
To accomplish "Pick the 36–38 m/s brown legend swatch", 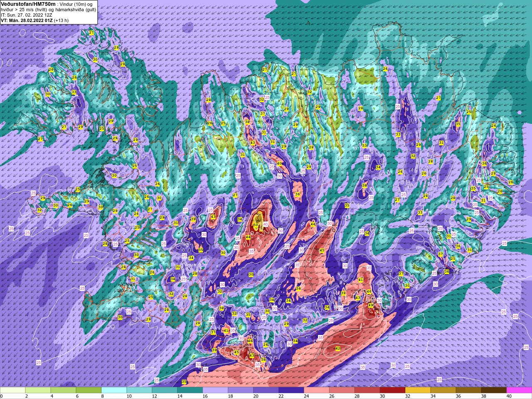I will click(469, 390).
